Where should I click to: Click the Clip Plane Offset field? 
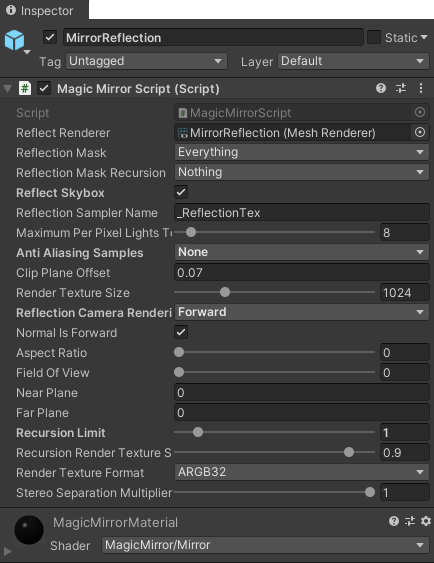coord(302,273)
